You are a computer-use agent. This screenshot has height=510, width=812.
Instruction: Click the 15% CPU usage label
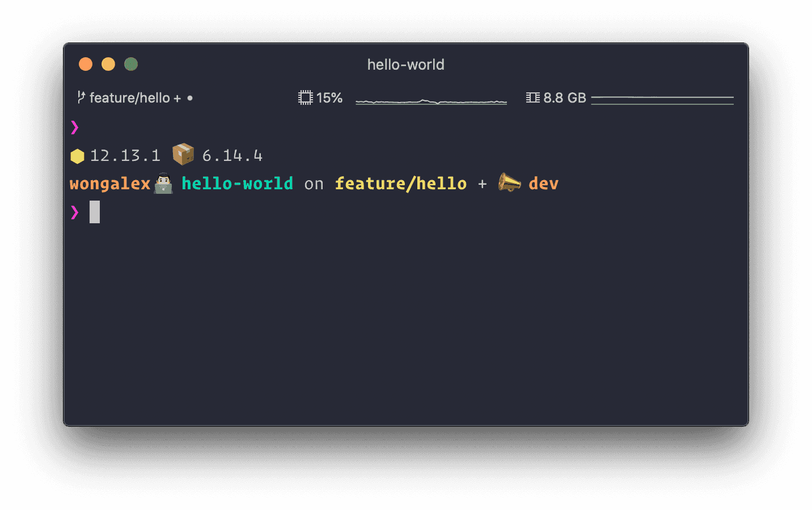pos(329,98)
